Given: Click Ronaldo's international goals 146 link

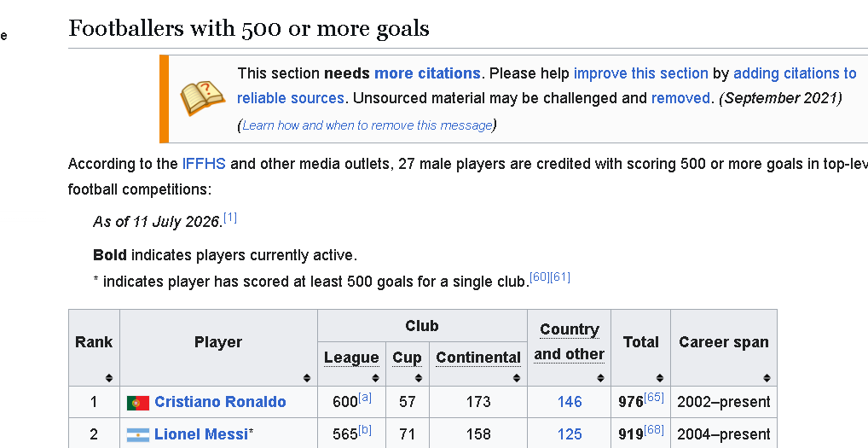Looking at the screenshot, I should 570,401.
